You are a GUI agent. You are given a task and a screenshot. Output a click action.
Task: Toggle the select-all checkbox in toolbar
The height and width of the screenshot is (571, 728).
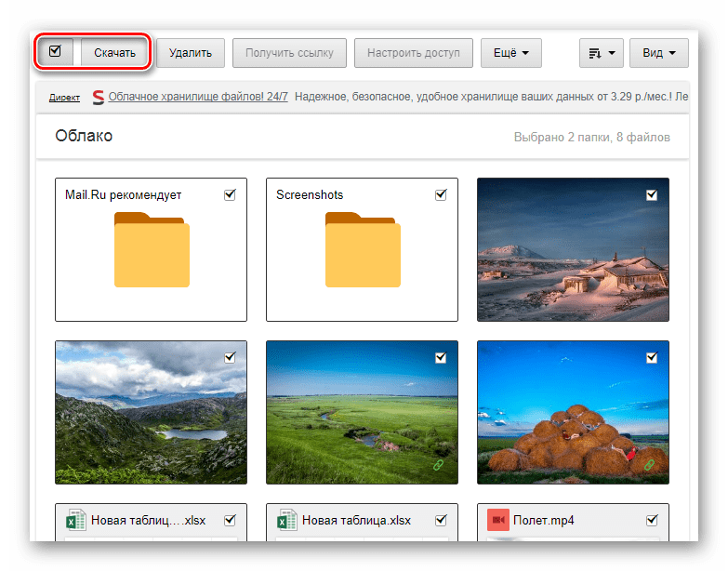tap(55, 51)
